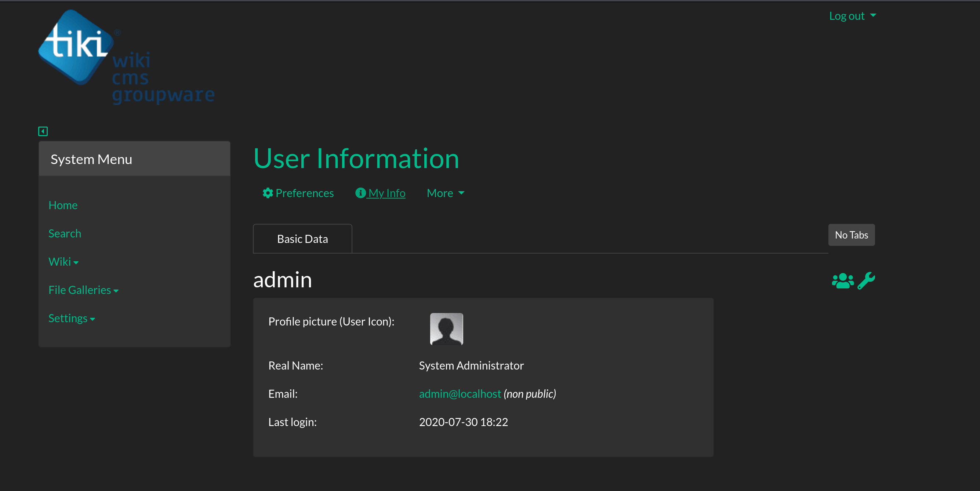Click the collapse sidebar toggle icon
This screenshot has width=980, height=491.
(x=43, y=131)
